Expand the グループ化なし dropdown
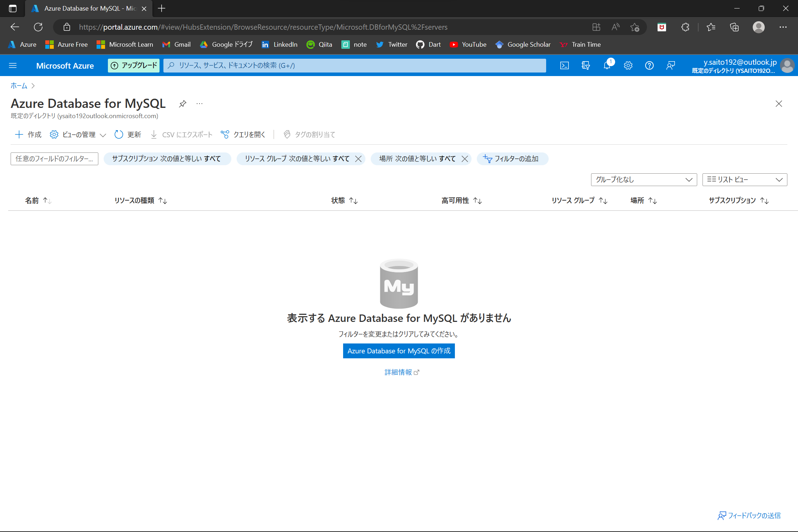The width and height of the screenshot is (798, 532). [644, 180]
